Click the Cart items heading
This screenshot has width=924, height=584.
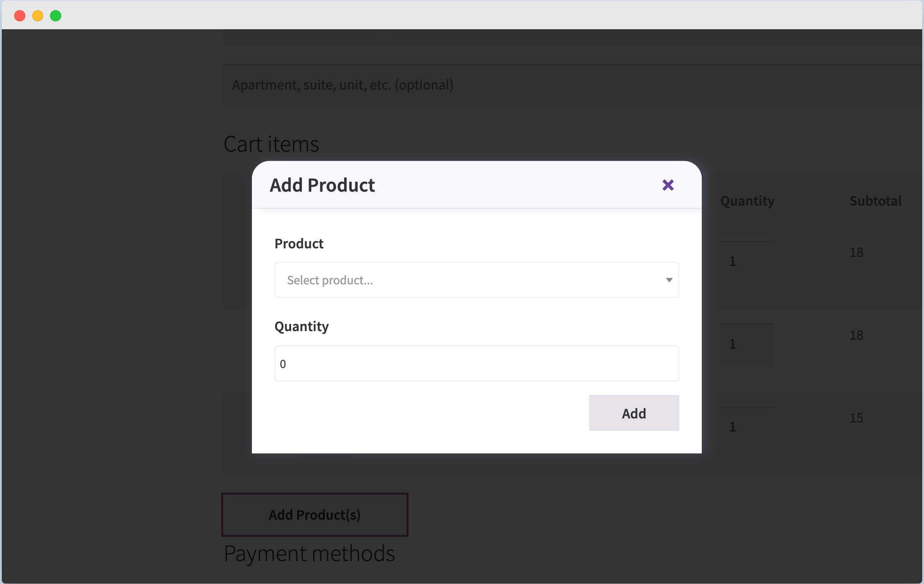271,144
